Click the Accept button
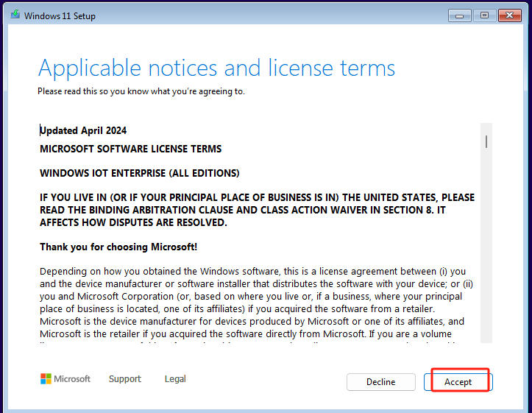 click(x=458, y=382)
